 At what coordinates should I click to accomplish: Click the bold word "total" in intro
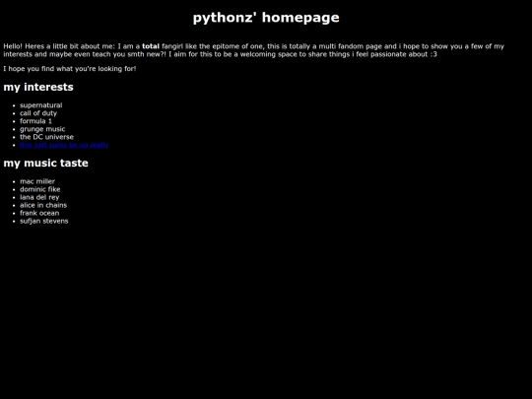coord(151,46)
